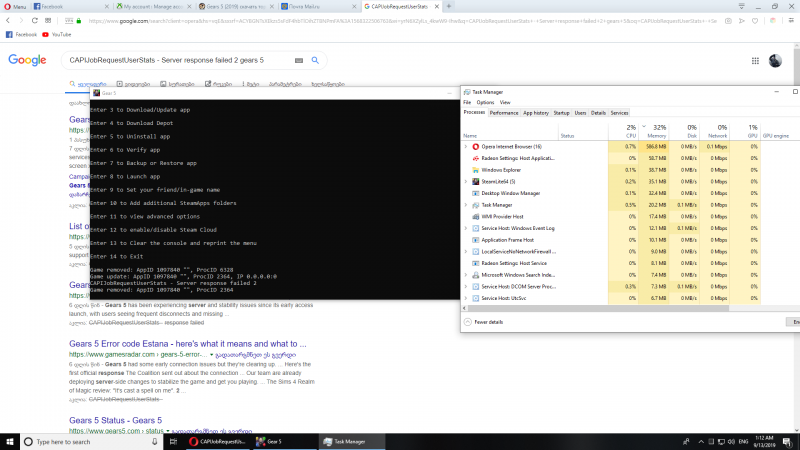
Task: Expand the SteamLite64 process group
Action: pos(466,181)
